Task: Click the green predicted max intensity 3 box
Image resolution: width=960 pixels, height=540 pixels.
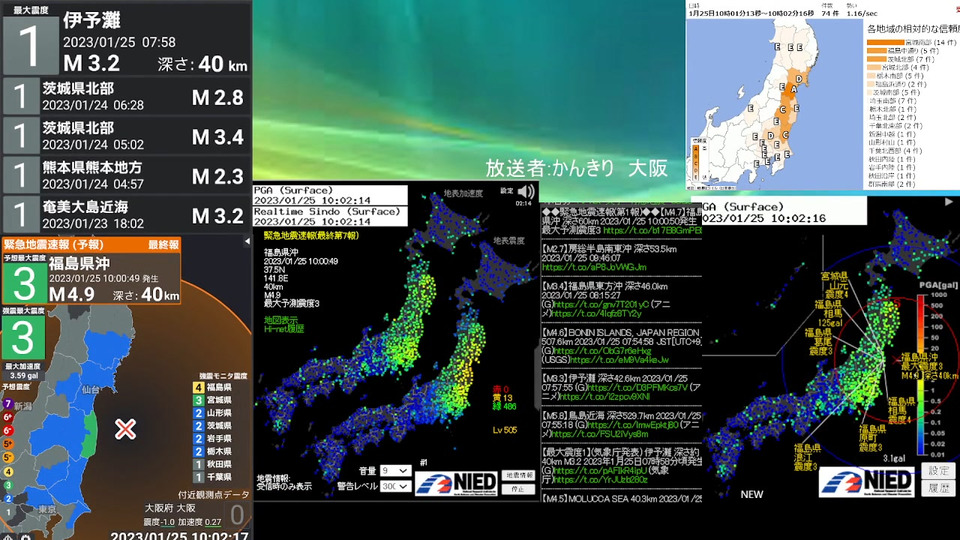Action: pos(24,283)
